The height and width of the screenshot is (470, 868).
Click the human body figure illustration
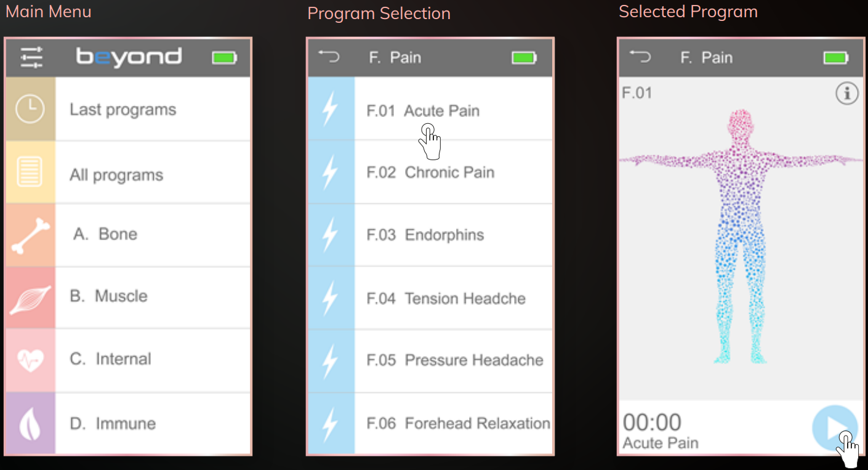coord(741,236)
